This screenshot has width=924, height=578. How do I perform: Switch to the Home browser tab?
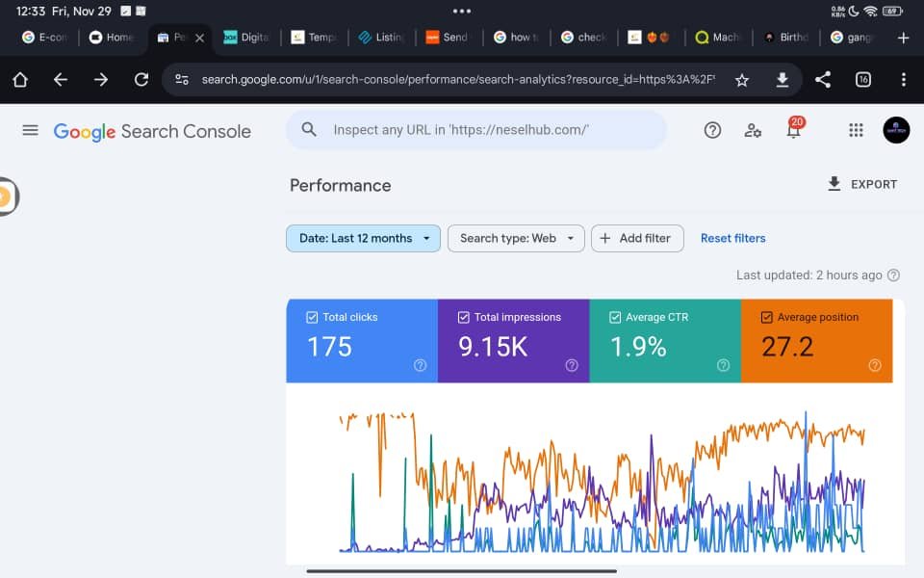pos(112,38)
